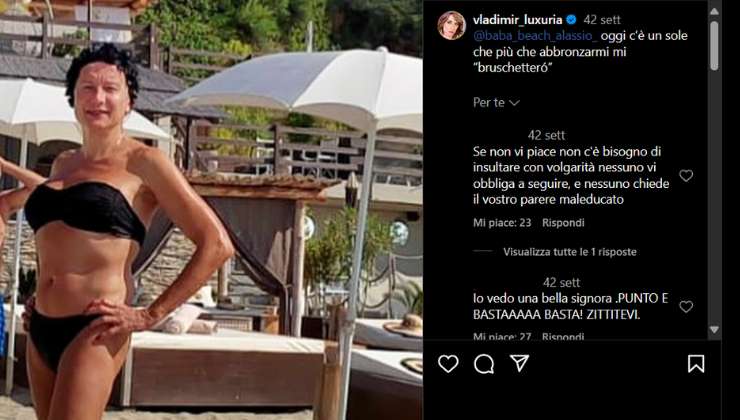
Task: Click the scrollbar up arrow
Action: click(714, 11)
